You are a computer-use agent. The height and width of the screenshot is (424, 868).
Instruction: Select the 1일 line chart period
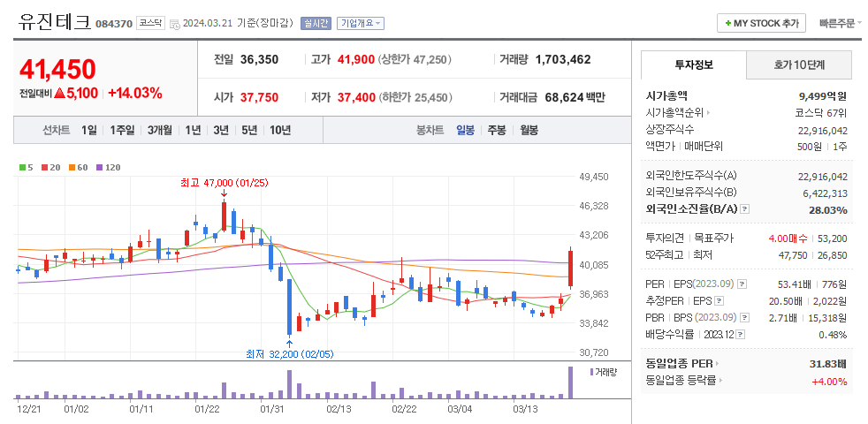coord(88,131)
